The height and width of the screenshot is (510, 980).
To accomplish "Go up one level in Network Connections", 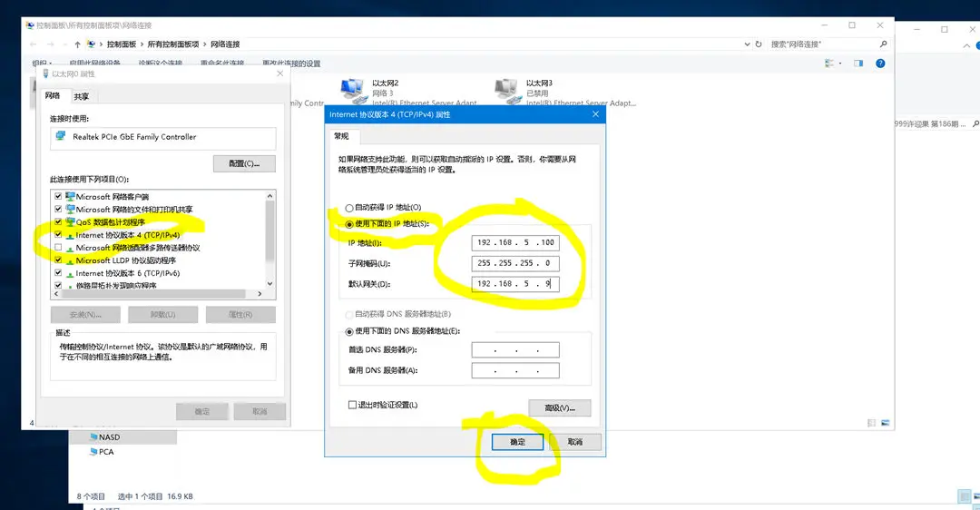I will click(x=77, y=44).
